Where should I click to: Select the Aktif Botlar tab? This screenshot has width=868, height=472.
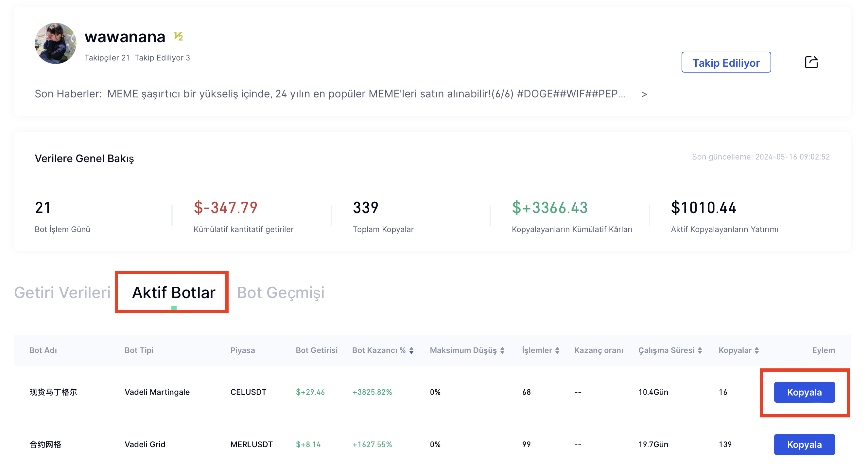[x=174, y=292]
